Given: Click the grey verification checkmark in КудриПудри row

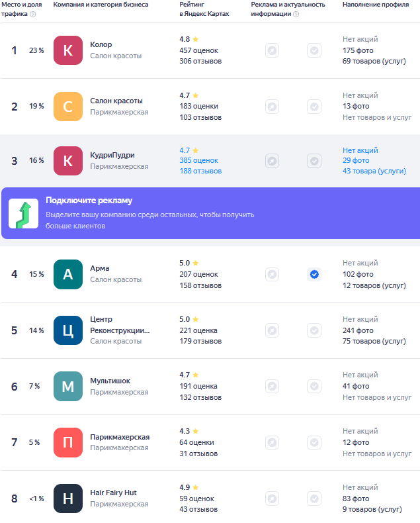Looking at the screenshot, I should click(314, 161).
